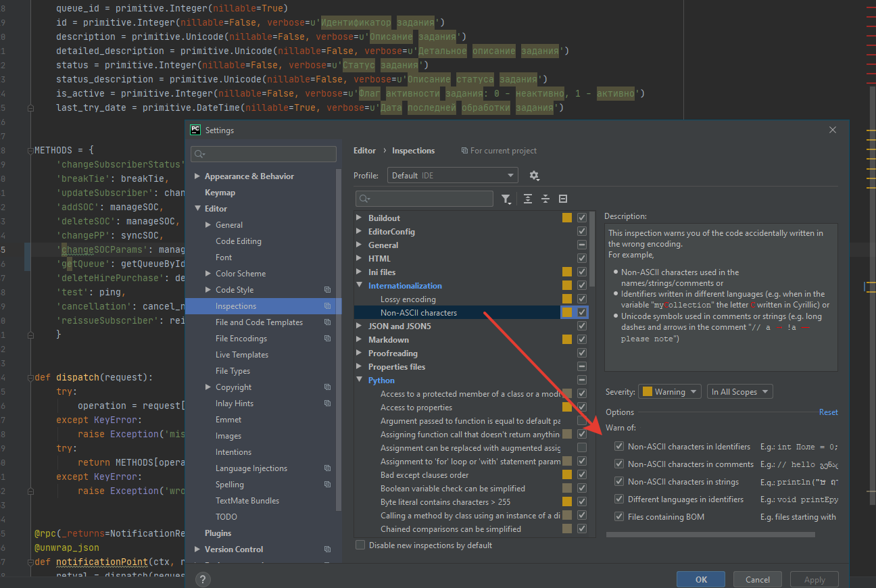Click the OK button
The height and width of the screenshot is (588, 876).
pos(701,579)
